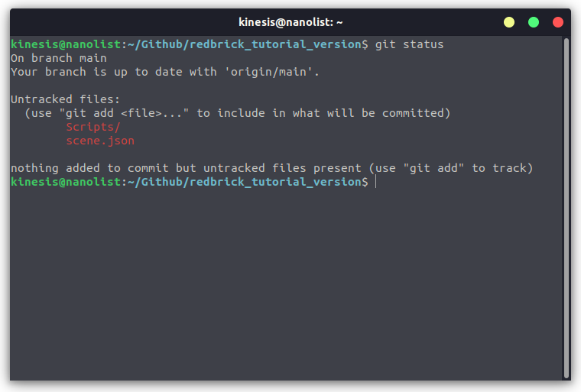
Task: Click the blue ~/Github path on the last prompt
Action: pos(155,182)
